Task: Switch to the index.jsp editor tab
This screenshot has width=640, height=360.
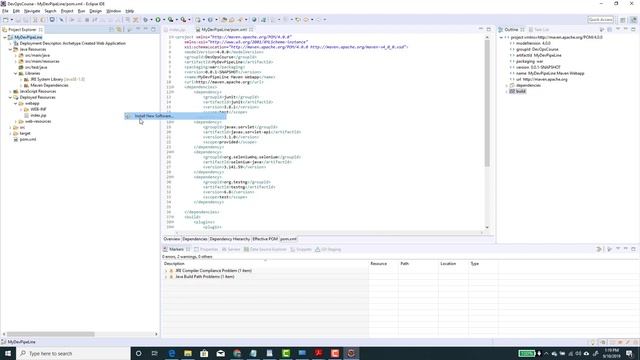Action: [177, 29]
